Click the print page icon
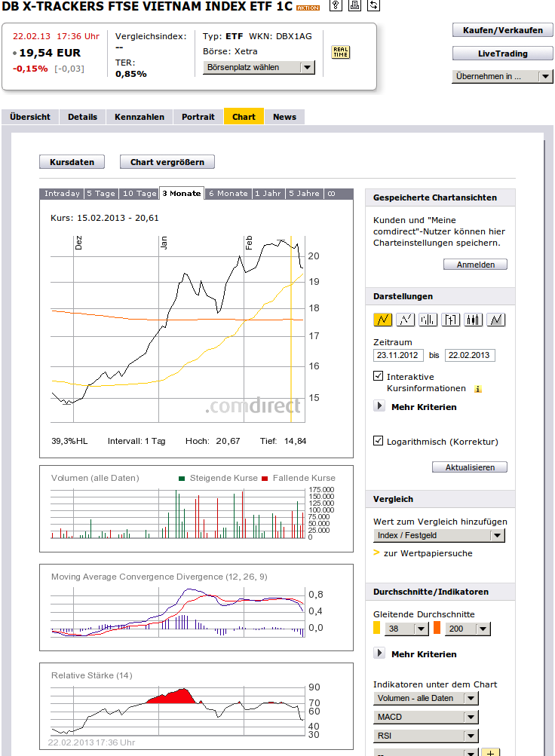 [354, 5]
